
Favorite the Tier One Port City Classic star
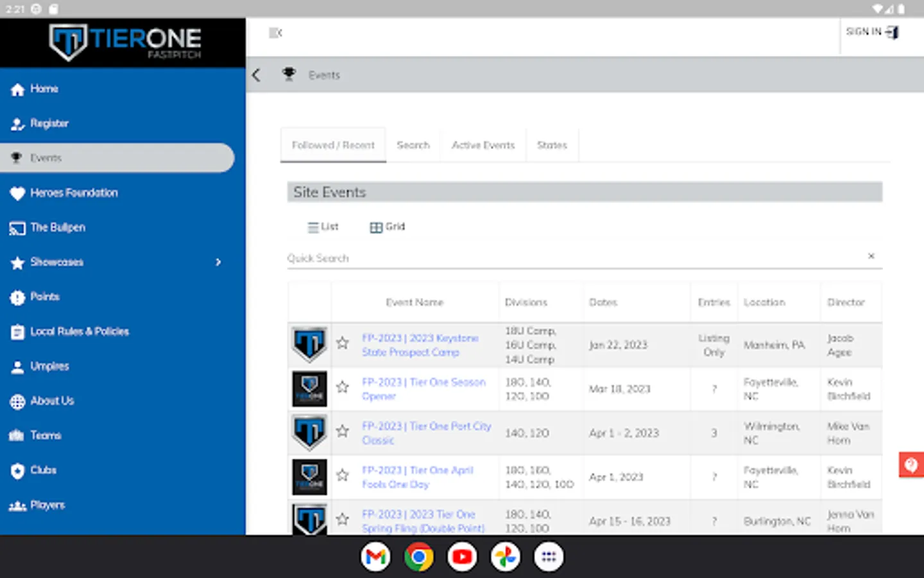(343, 432)
